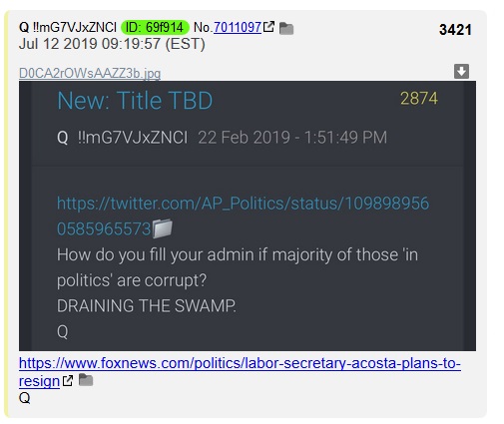Image resolution: width=504 pixels, height=424 pixels.
Task: Click the Jul 12 2019 timestamp
Action: (112, 44)
